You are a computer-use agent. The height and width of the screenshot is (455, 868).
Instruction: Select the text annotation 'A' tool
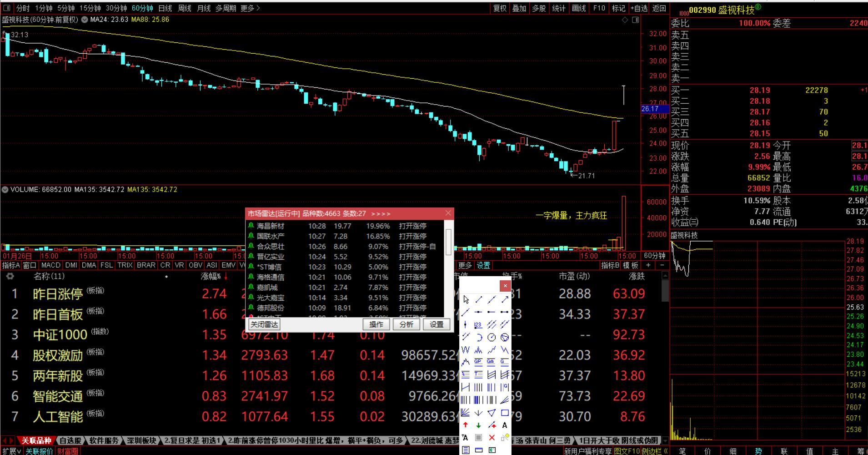(505, 425)
